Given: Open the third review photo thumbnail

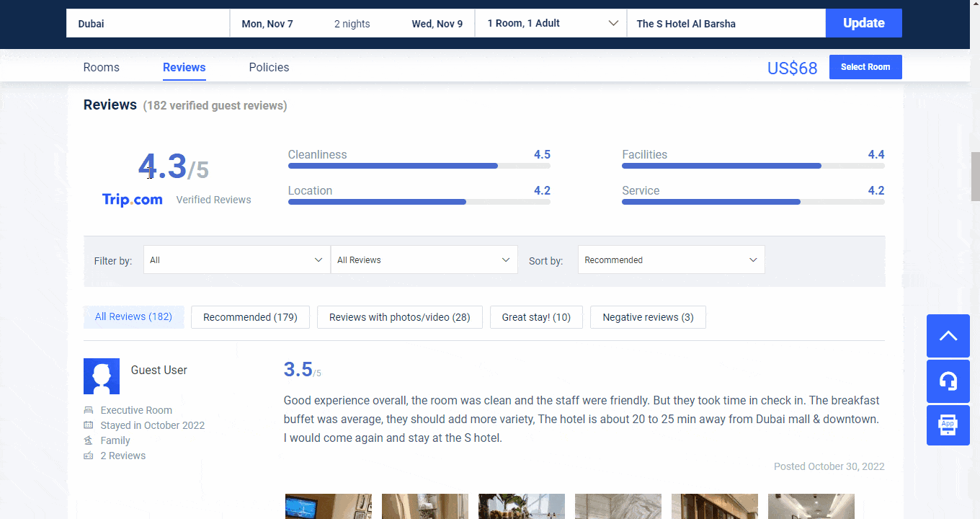Looking at the screenshot, I should (x=522, y=506).
